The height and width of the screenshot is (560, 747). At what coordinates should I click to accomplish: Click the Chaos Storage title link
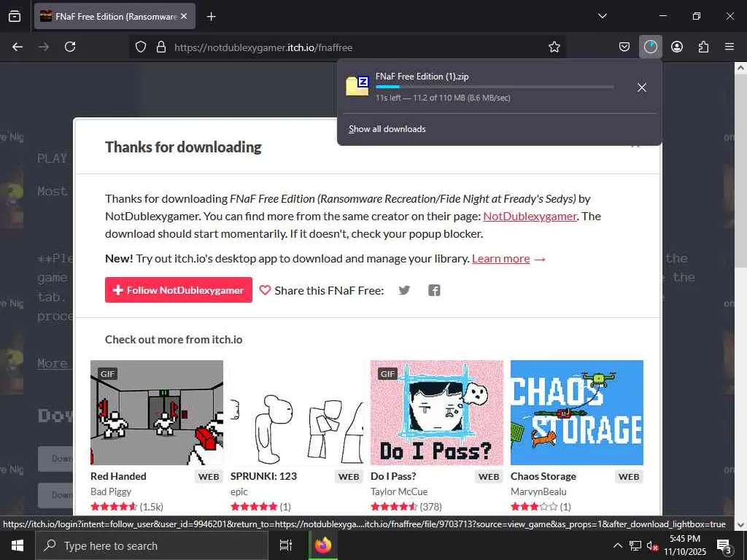click(x=543, y=476)
